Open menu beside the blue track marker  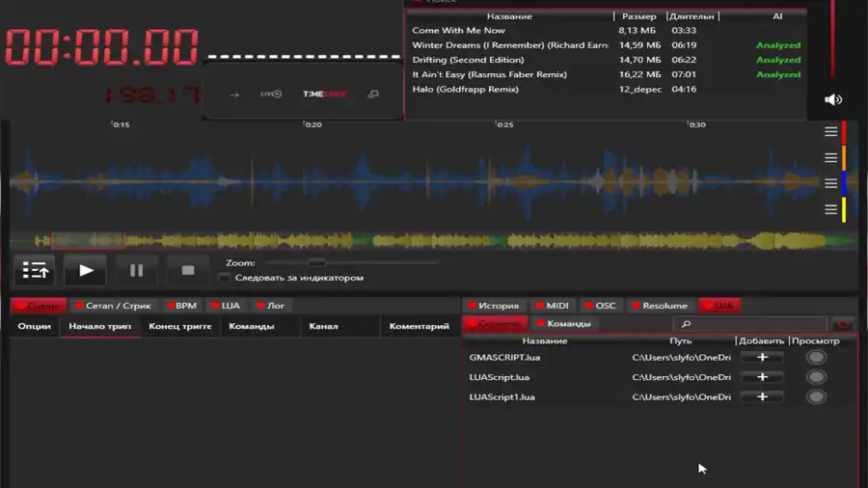tap(830, 183)
